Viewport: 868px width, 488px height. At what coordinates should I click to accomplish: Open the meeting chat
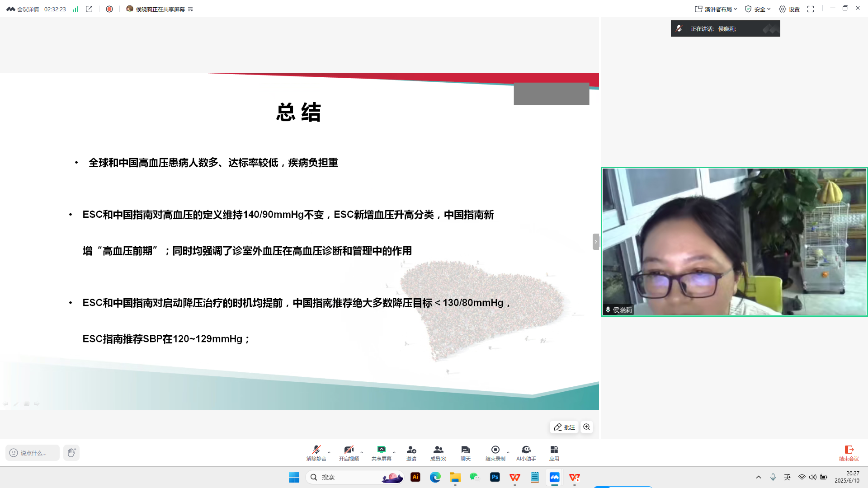[x=465, y=452]
